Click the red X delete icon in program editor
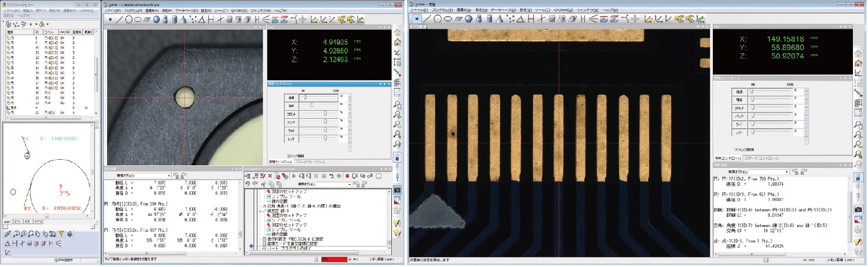The image size is (868, 267). click(270, 176)
